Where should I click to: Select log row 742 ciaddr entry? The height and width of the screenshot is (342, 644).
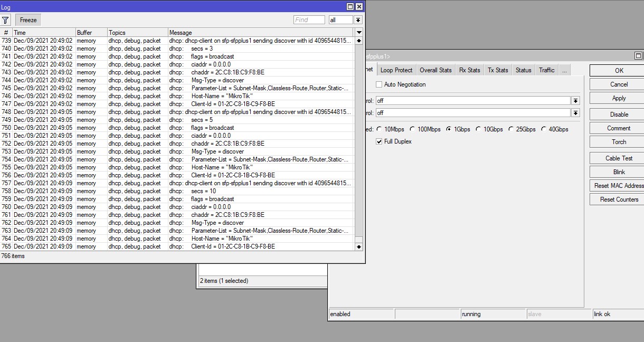click(177, 64)
